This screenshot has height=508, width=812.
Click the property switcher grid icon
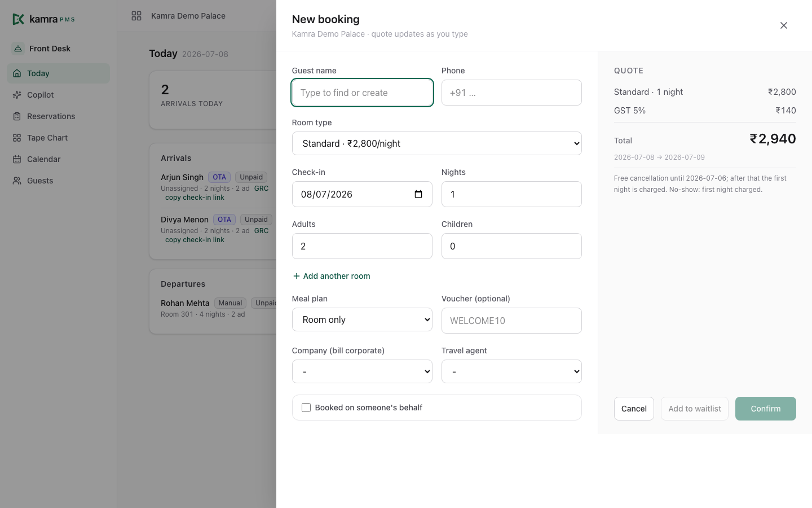(136, 16)
